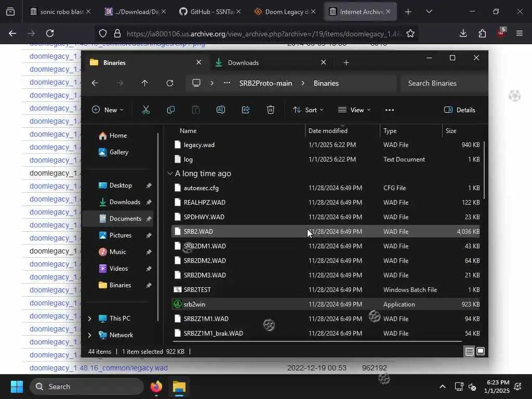This screenshot has width=532, height=399.
Task: Go back in File Explorer navigation
Action: (x=95, y=83)
